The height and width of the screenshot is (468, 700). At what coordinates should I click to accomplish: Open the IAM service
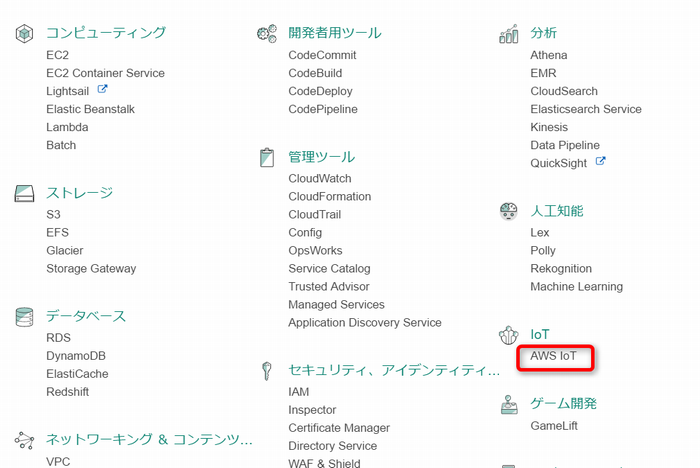299,392
